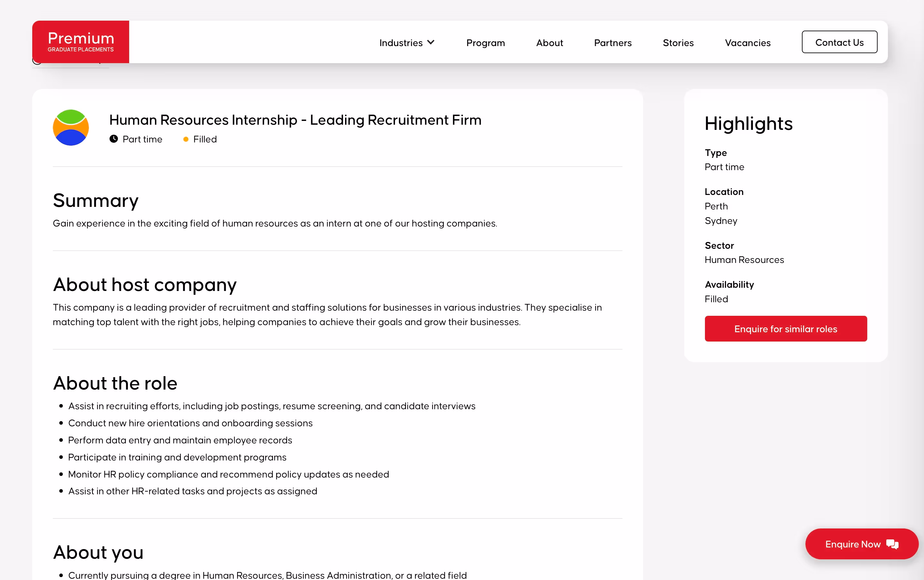The image size is (924, 580).
Task: Click the Contact Us button
Action: [x=839, y=42]
